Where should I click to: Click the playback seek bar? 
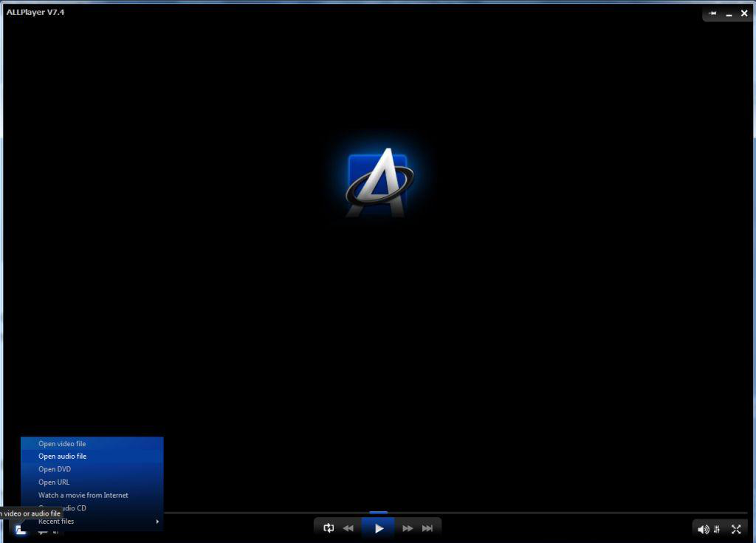pyautogui.click(x=456, y=513)
